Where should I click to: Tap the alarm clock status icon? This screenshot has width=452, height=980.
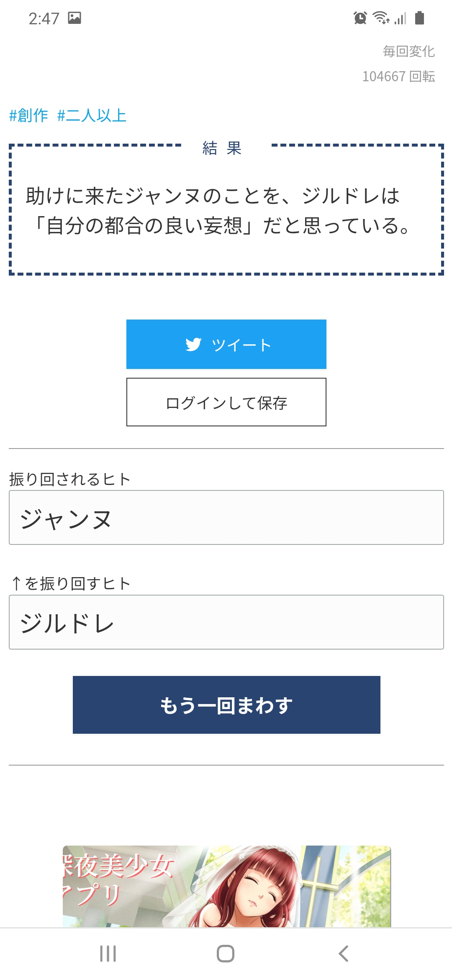coord(360,18)
